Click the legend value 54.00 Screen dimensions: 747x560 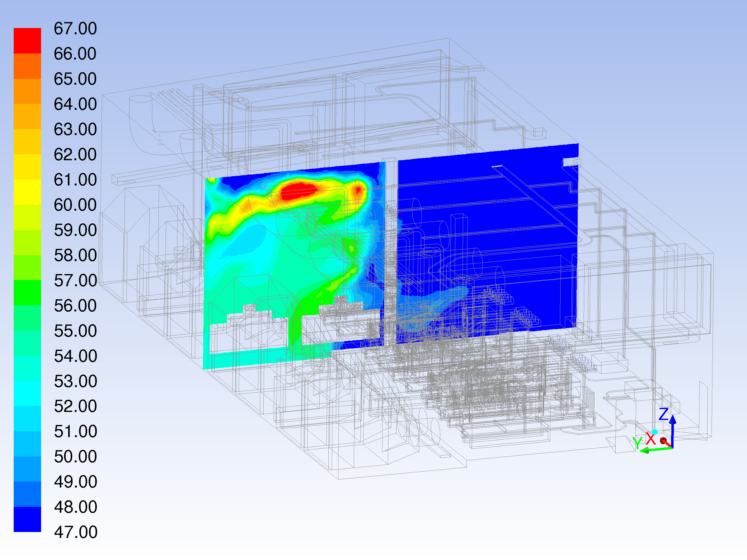point(75,356)
